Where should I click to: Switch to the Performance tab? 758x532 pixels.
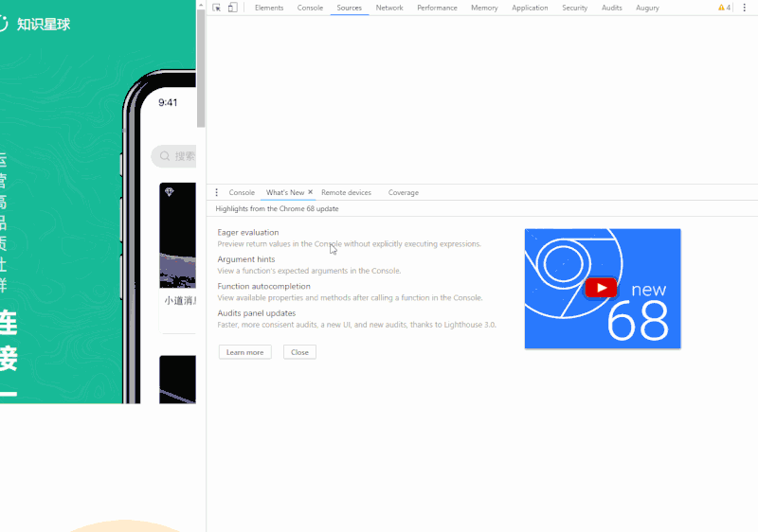pos(437,8)
